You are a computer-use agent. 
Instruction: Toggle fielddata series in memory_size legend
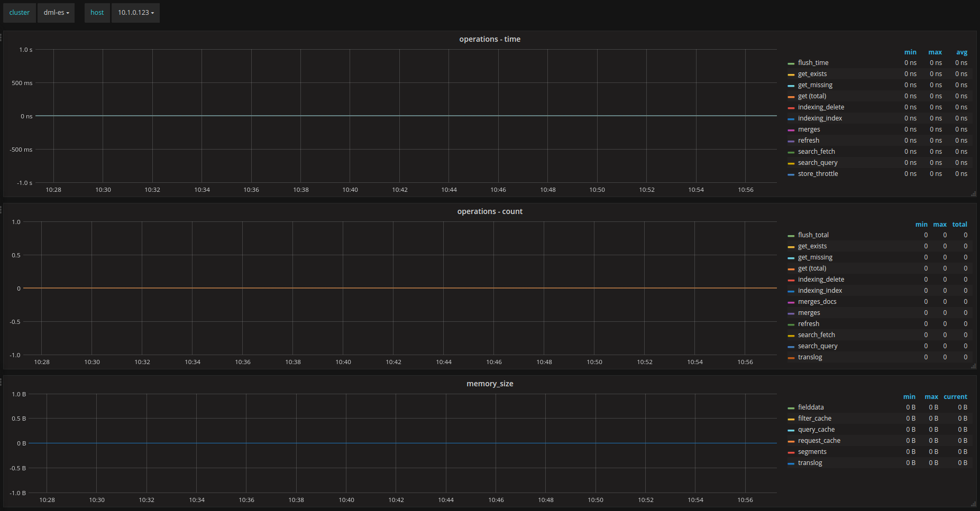tap(811, 407)
